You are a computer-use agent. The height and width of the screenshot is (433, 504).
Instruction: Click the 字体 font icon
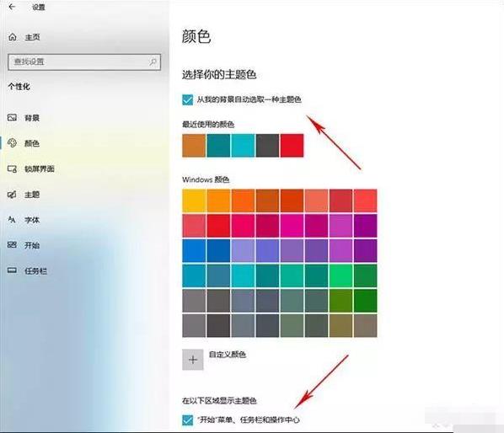(x=12, y=220)
